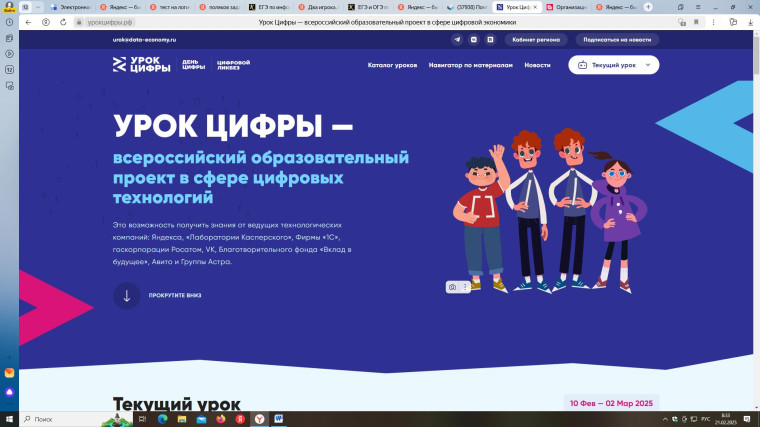Click the Кабинет региона button

pyautogui.click(x=536, y=40)
